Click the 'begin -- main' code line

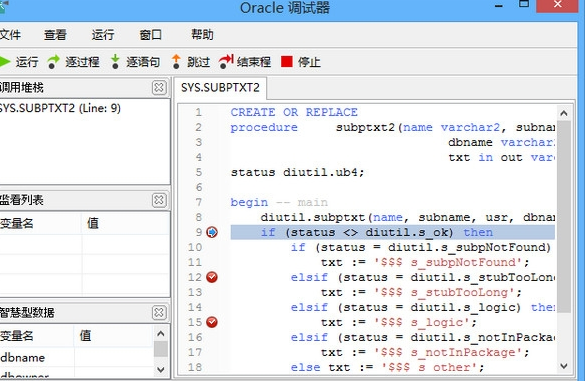coord(279,202)
